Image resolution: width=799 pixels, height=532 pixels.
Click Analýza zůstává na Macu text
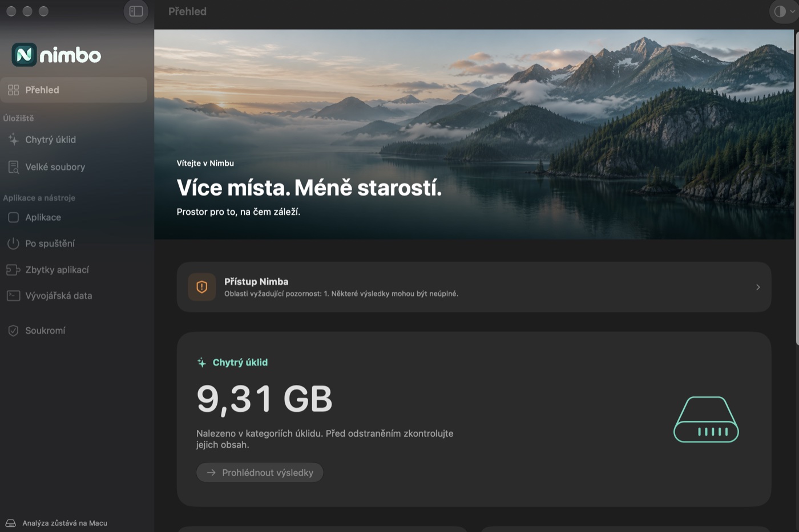pyautogui.click(x=65, y=523)
